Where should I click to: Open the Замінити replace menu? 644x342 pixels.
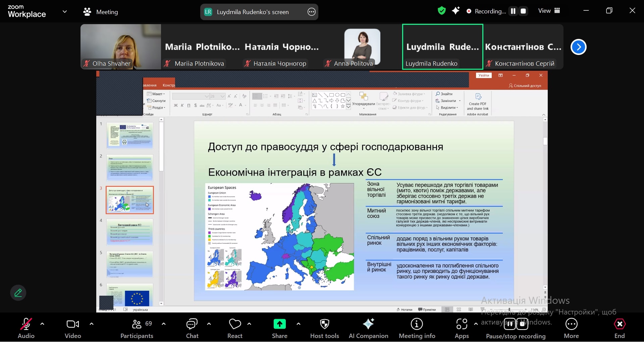[x=448, y=101]
